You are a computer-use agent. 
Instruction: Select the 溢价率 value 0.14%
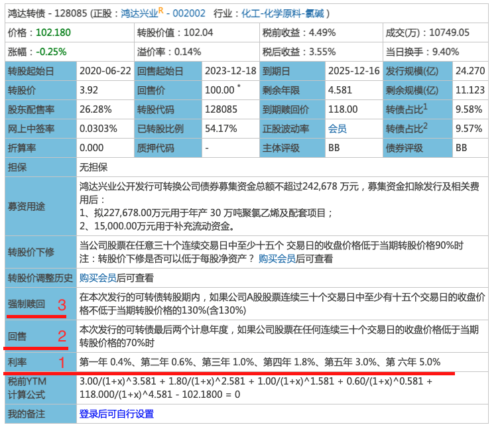pos(188,52)
